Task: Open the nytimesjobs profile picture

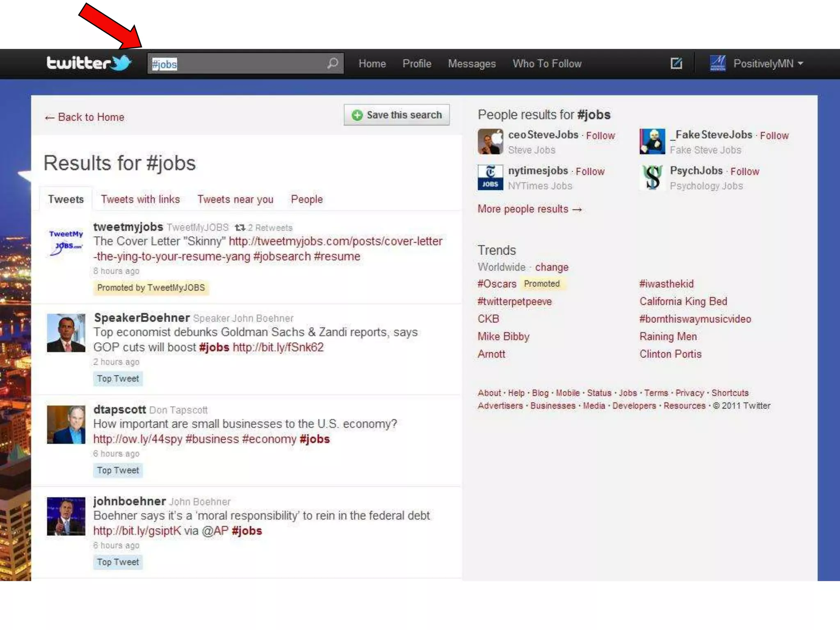Action: (x=490, y=178)
